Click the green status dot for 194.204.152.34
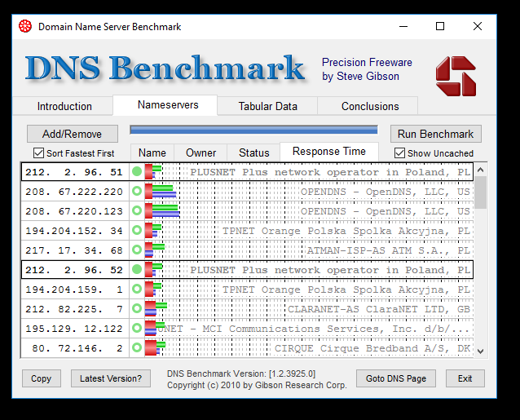 click(x=136, y=231)
